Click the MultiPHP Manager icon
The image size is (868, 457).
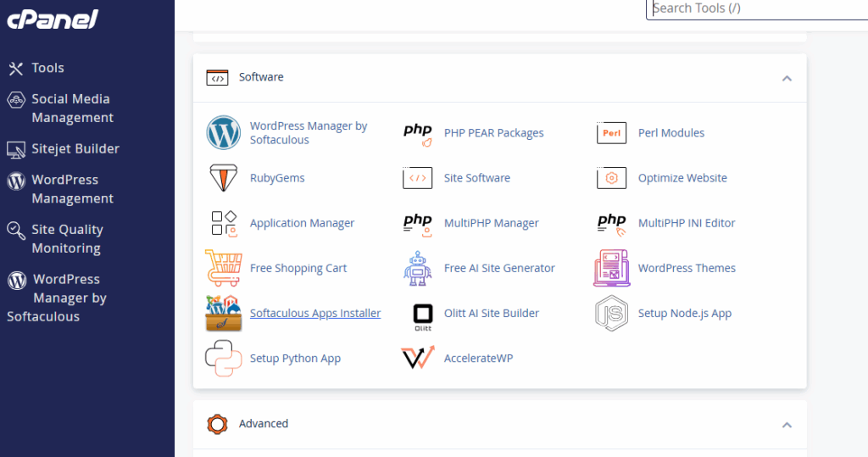(418, 224)
